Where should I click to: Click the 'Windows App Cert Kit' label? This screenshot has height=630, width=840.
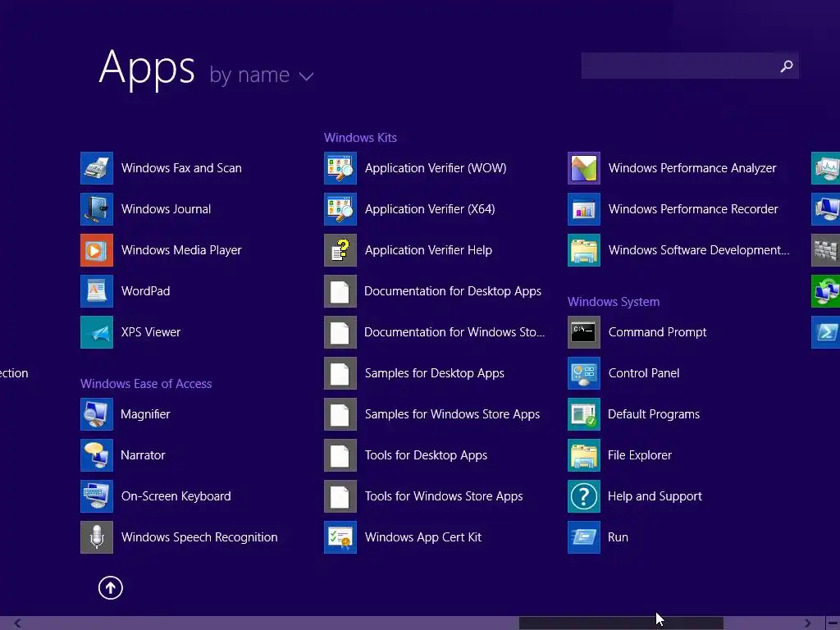(422, 537)
